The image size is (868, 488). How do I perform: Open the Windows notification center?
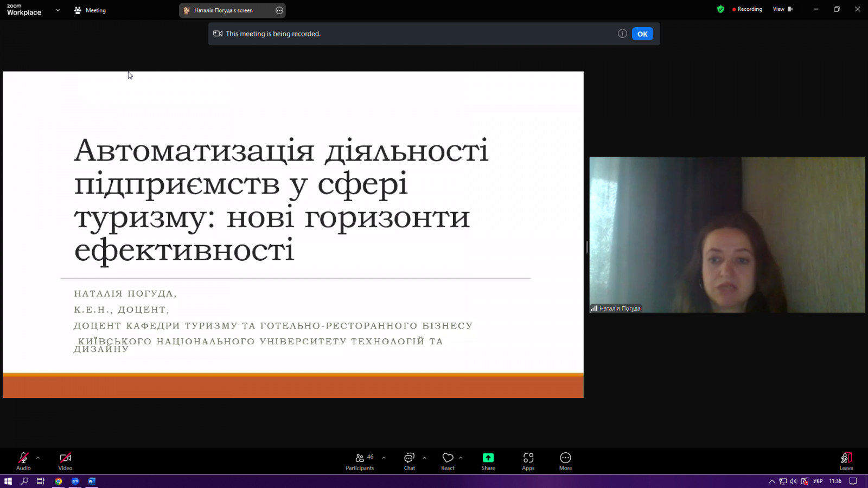pyautogui.click(x=853, y=481)
